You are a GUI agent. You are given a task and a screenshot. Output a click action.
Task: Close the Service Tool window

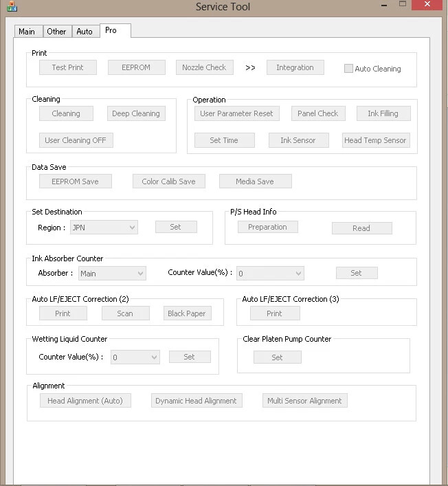[427, 5]
